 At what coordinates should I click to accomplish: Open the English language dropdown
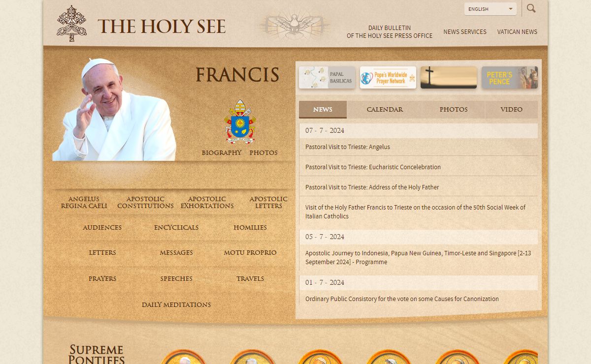pos(491,9)
